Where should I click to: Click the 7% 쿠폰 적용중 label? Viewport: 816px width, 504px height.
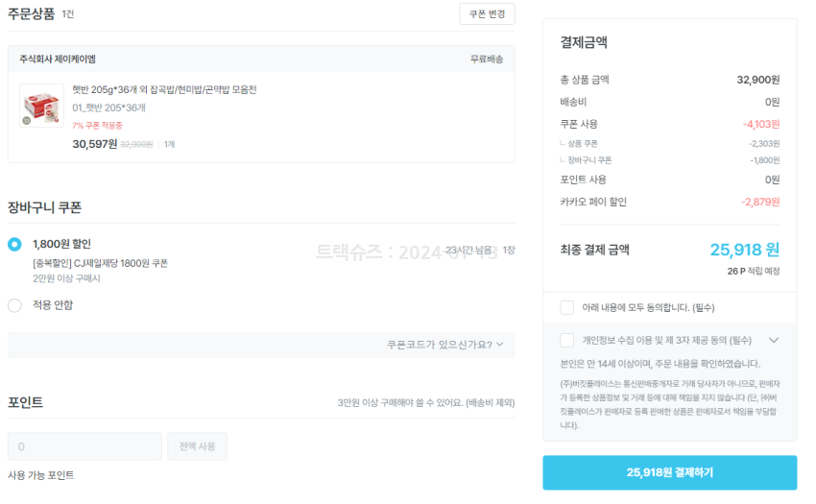click(x=97, y=125)
